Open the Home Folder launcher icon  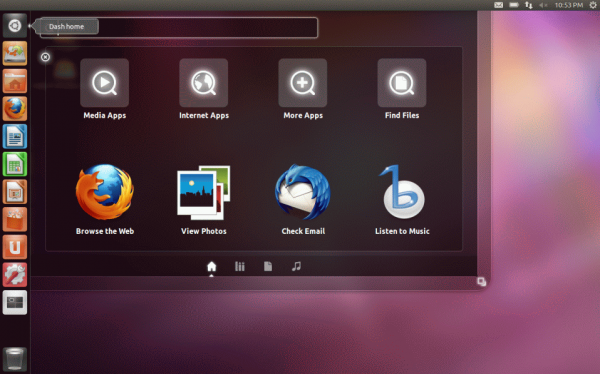[x=15, y=81]
